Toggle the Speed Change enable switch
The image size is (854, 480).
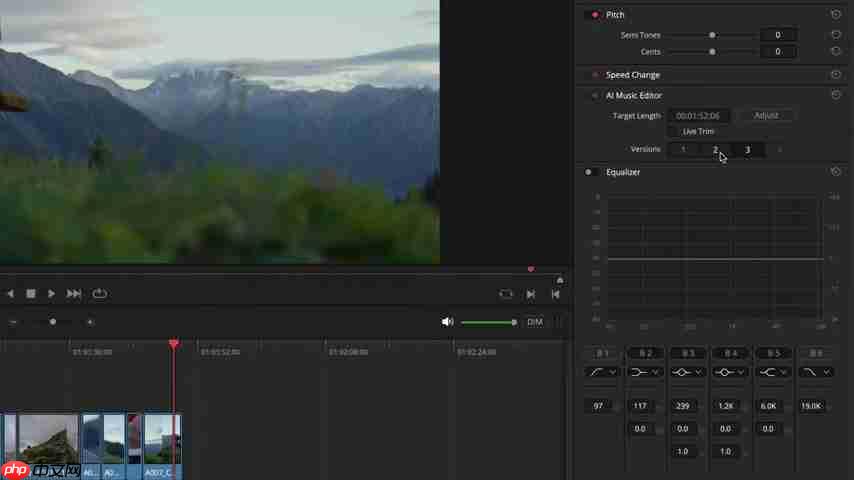tap(594, 75)
